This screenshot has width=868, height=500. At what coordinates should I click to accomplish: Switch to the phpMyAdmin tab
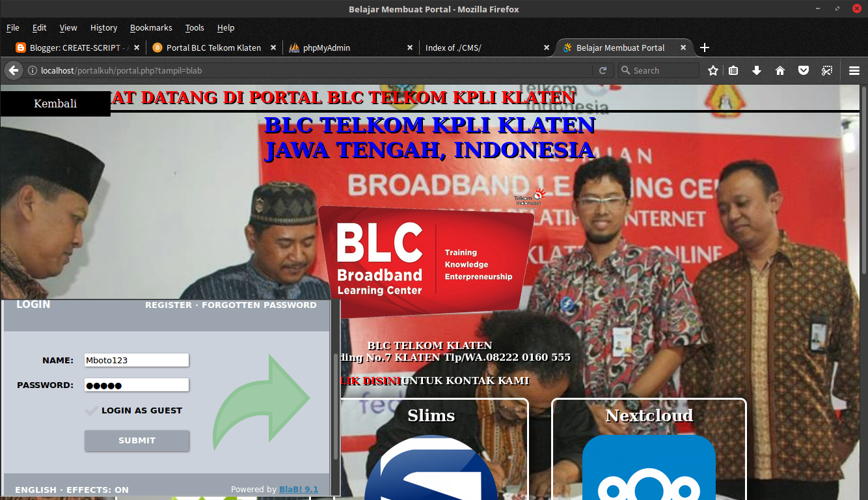(325, 48)
